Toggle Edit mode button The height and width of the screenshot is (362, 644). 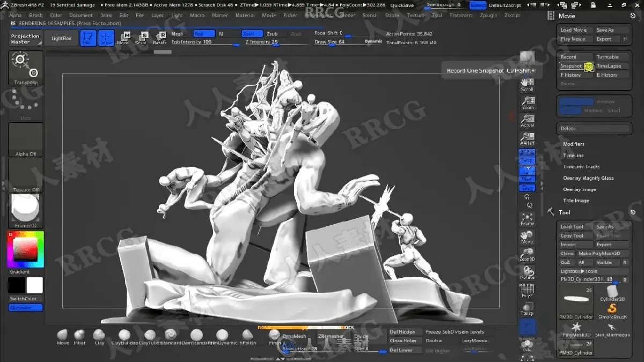coord(88,38)
